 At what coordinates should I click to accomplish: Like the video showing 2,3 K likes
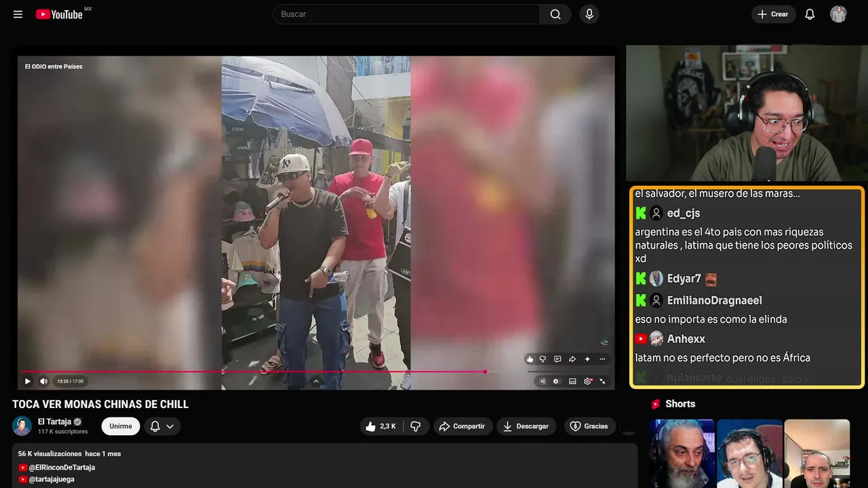[x=380, y=426]
